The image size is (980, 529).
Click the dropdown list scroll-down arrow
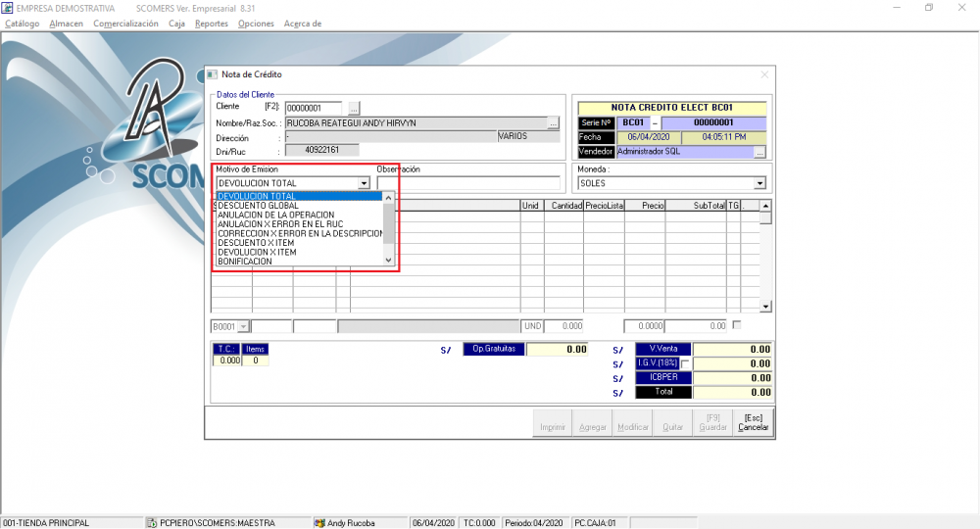389,260
